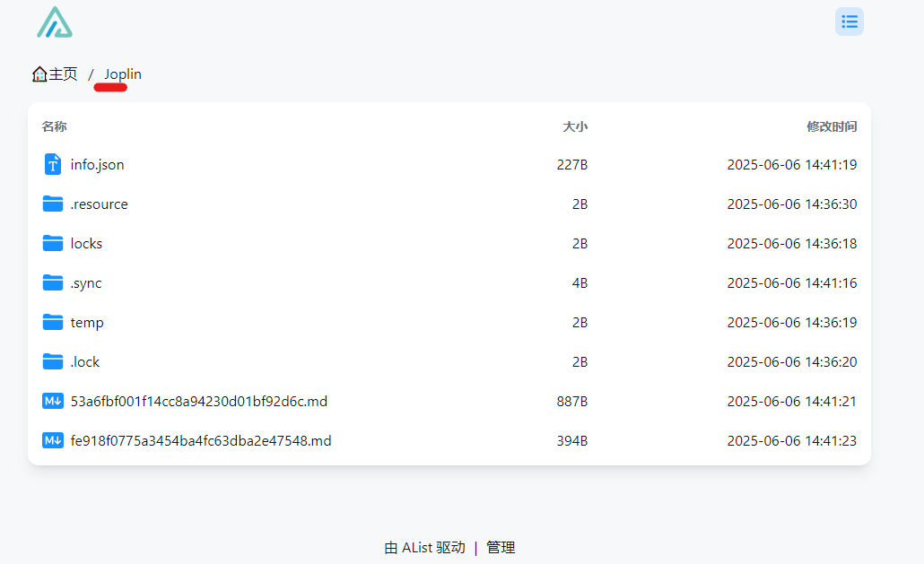Click the 2B size of .resource

pos(580,204)
